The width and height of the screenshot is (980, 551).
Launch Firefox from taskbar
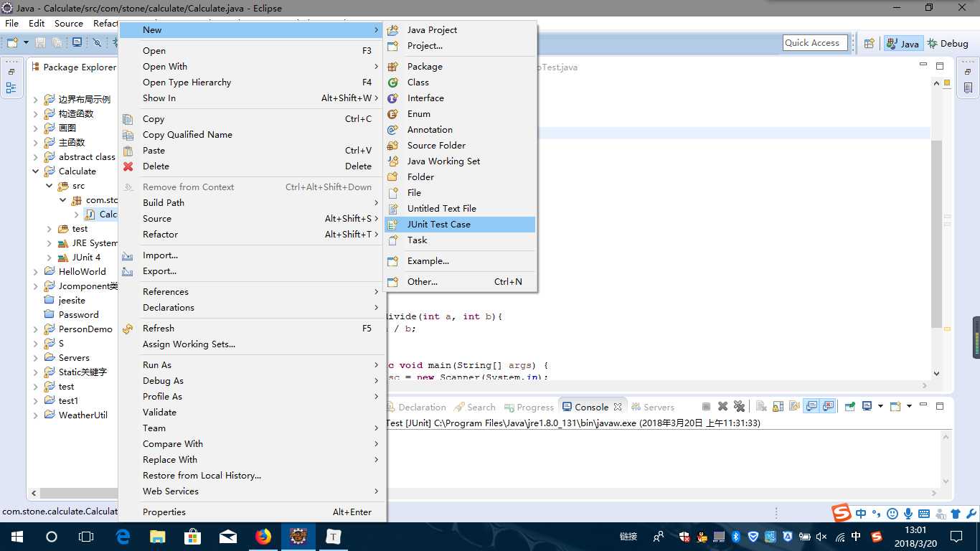pos(263,537)
